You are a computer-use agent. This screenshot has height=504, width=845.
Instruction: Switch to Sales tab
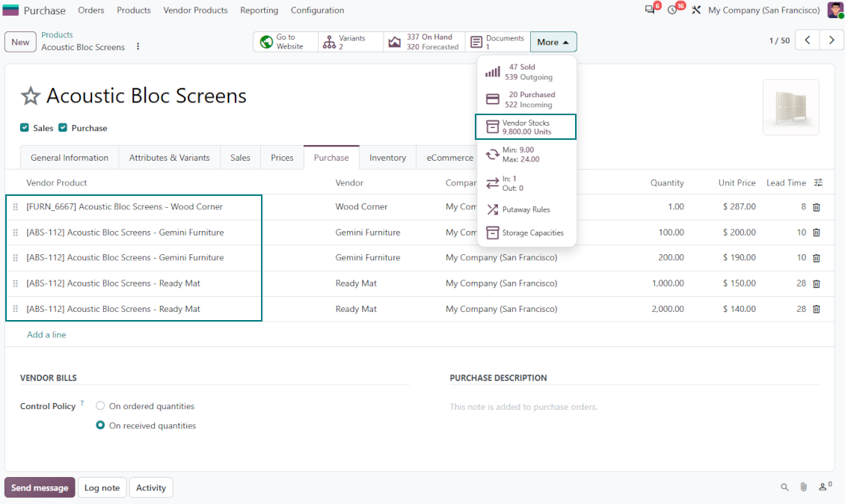240,157
